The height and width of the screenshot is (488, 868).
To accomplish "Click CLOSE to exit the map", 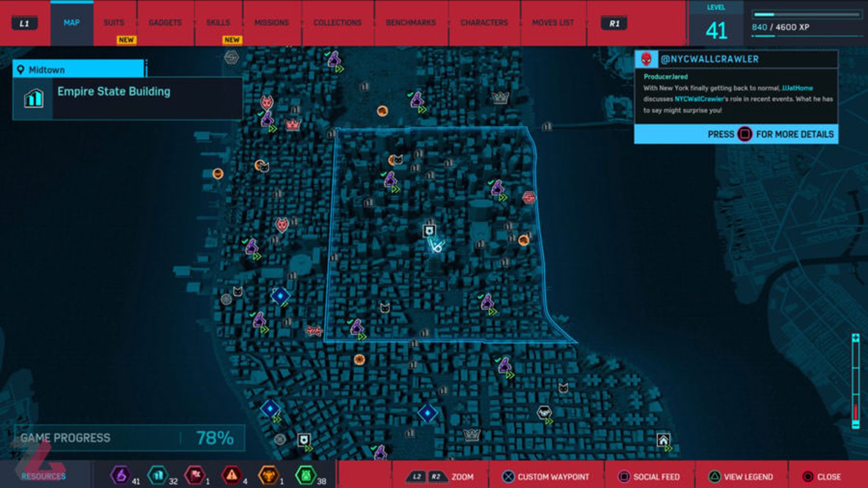I will [821, 477].
